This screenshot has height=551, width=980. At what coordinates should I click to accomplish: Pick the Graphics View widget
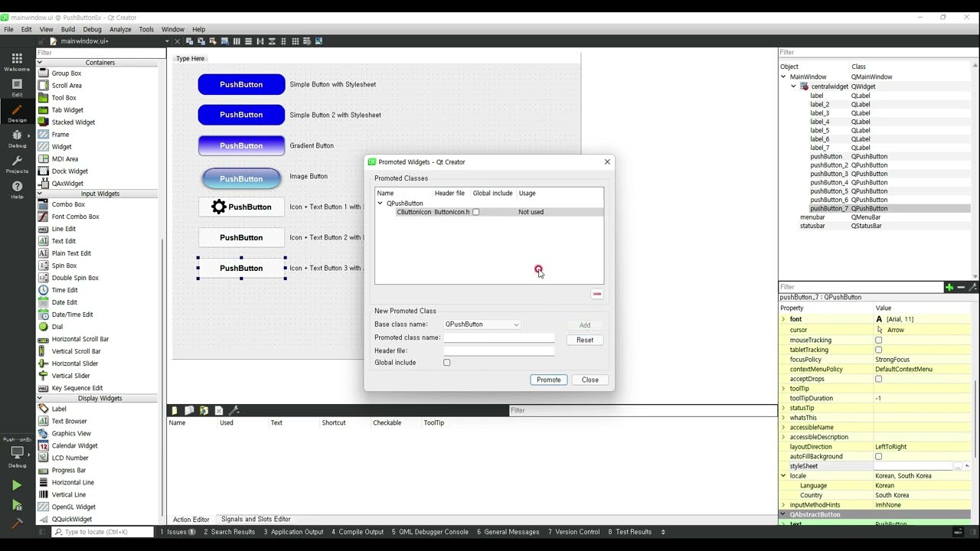point(71,433)
